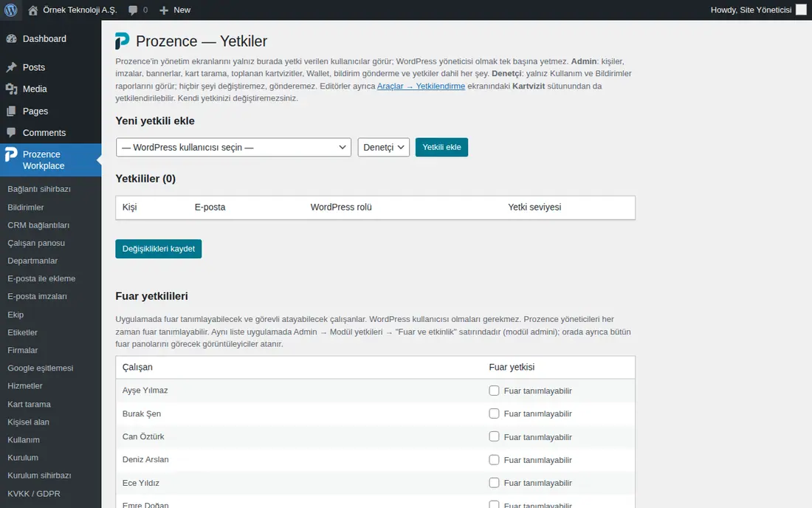The height and width of the screenshot is (508, 812).
Task: Click the plus icon next to New
Action: point(164,10)
